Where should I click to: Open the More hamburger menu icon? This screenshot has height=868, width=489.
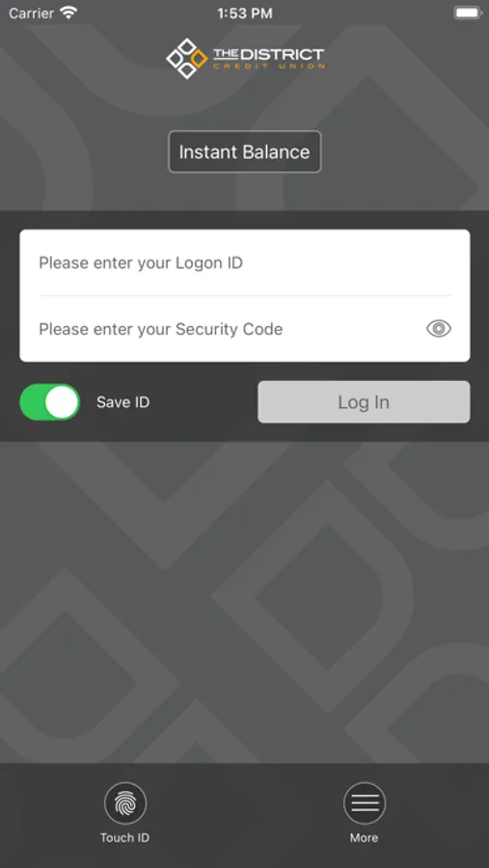pos(365,803)
